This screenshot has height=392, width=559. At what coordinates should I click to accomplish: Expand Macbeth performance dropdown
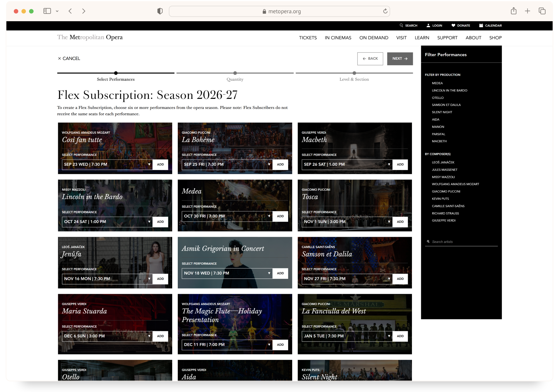(347, 164)
